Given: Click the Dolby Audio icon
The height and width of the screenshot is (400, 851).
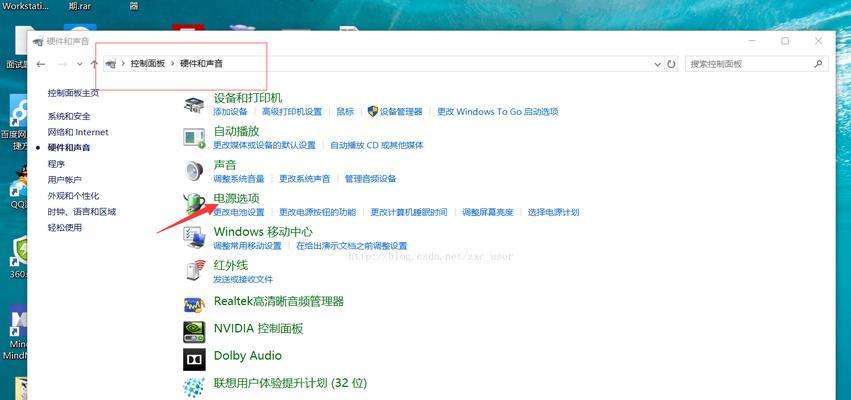Looking at the screenshot, I should click(x=194, y=359).
